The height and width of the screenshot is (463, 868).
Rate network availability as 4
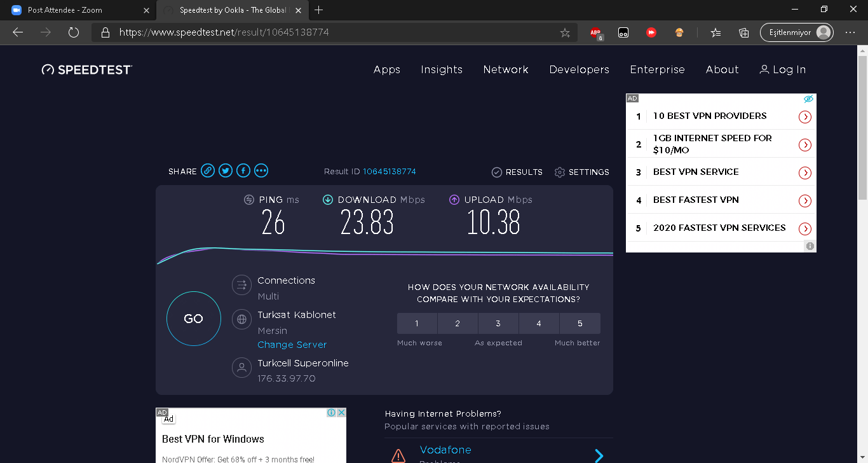click(x=539, y=324)
